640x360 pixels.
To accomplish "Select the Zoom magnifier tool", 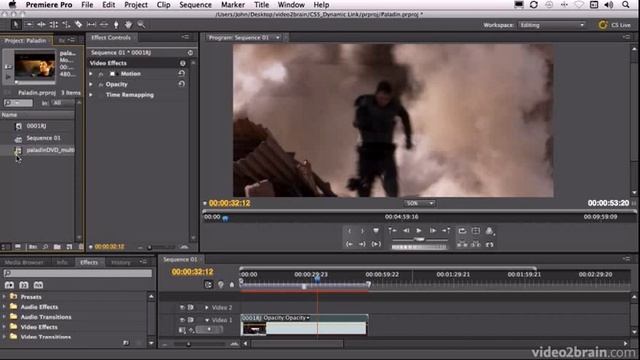I will click(141, 24).
